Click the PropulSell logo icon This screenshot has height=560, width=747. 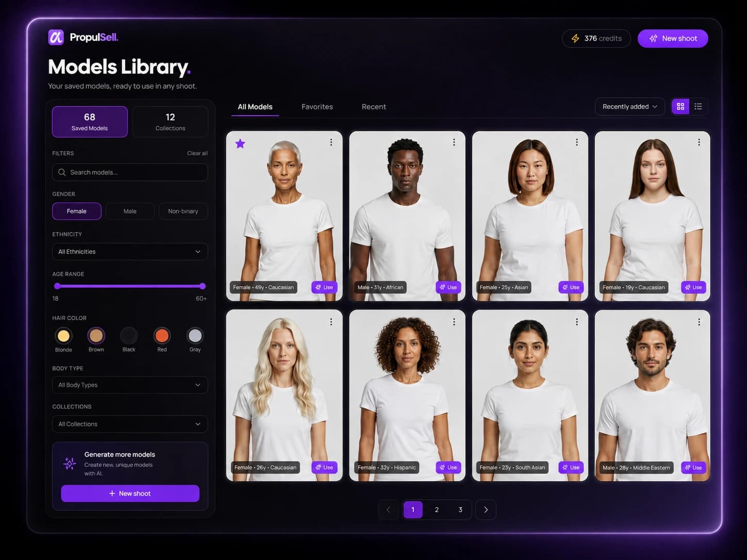[56, 37]
